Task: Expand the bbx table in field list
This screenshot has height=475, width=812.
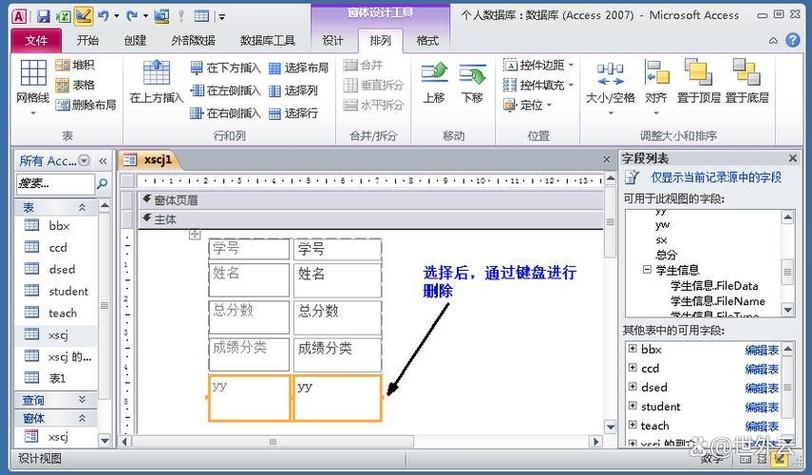Action: pos(632,349)
